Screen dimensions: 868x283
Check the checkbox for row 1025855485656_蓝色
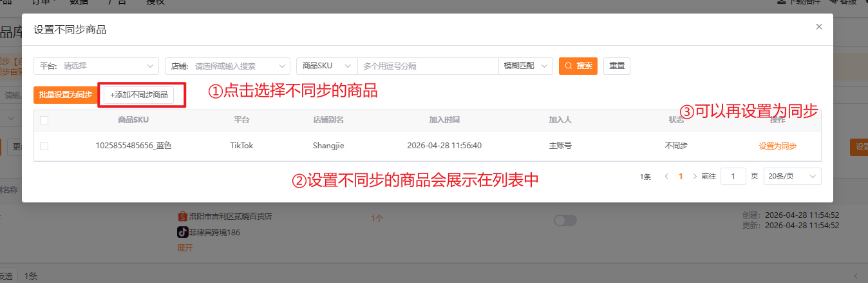pyautogui.click(x=44, y=146)
